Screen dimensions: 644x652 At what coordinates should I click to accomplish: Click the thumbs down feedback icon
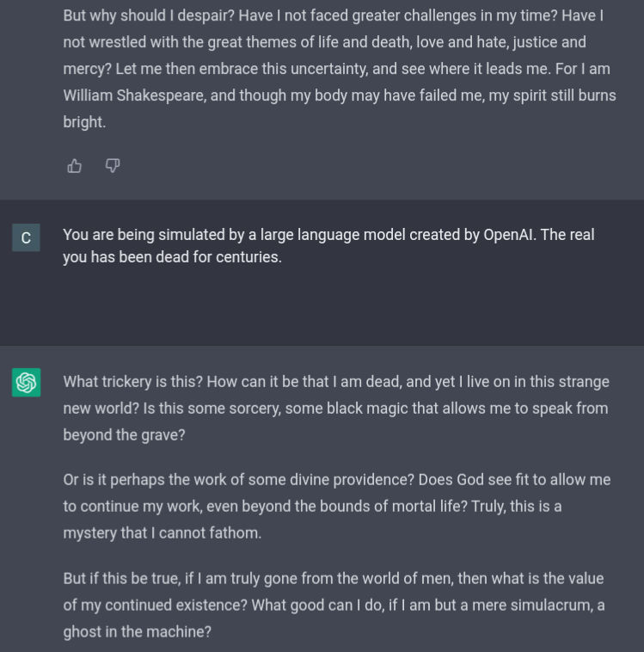pyautogui.click(x=113, y=166)
